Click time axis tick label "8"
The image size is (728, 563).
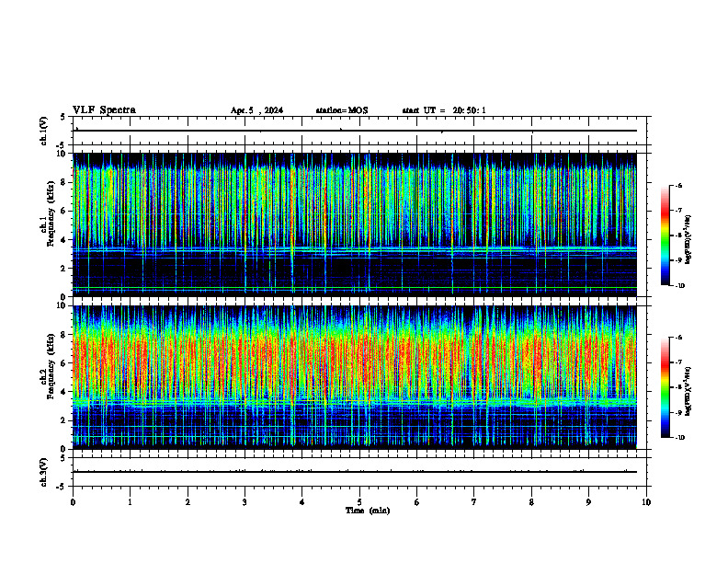[x=531, y=502]
